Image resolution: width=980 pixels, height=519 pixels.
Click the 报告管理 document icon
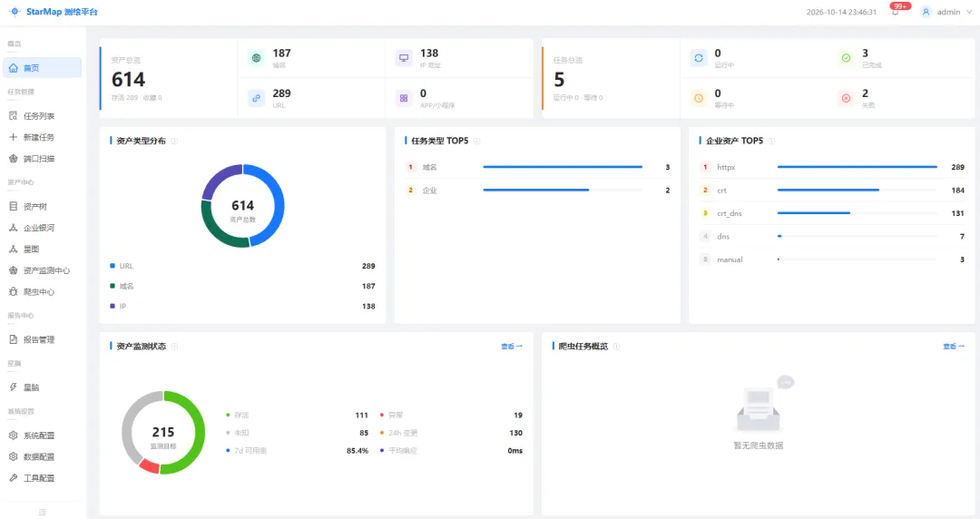pyautogui.click(x=13, y=339)
